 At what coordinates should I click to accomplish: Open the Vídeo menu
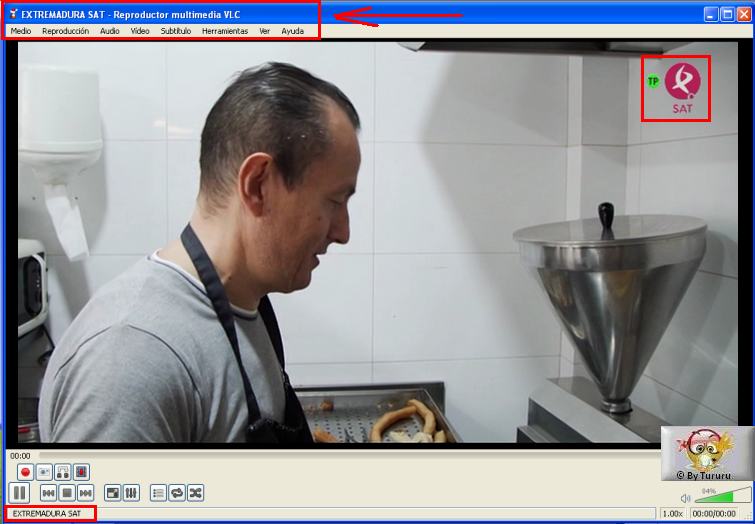click(140, 31)
